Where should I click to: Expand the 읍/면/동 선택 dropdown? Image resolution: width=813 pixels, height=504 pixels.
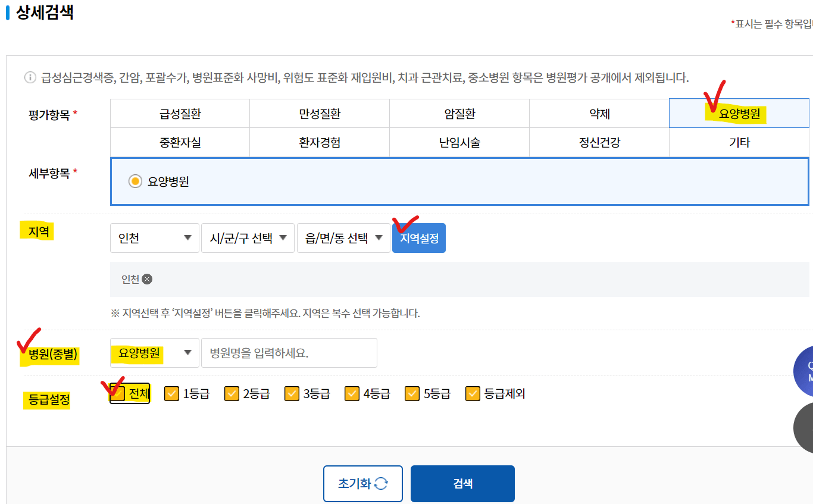(343, 238)
